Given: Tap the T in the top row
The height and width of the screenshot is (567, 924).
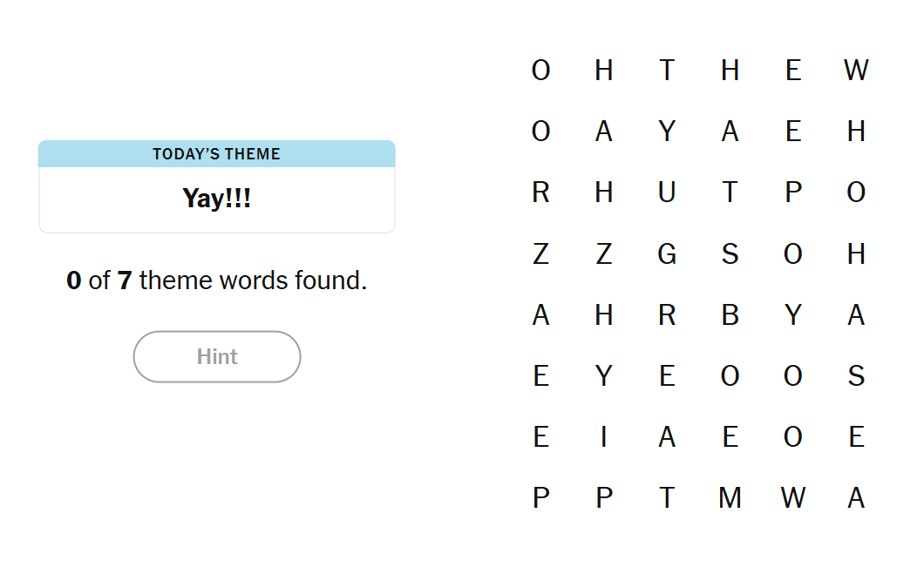Looking at the screenshot, I should coord(667,70).
